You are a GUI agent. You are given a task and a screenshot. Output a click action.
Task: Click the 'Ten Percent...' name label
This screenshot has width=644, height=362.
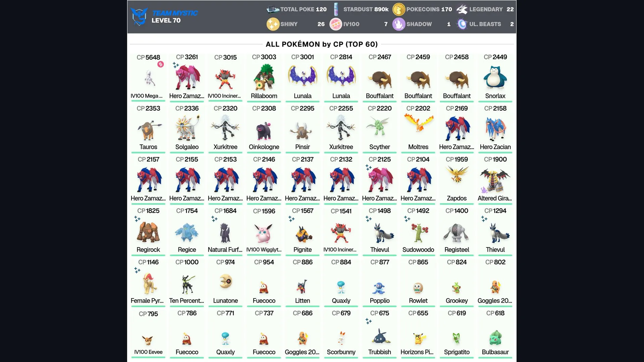186,301
